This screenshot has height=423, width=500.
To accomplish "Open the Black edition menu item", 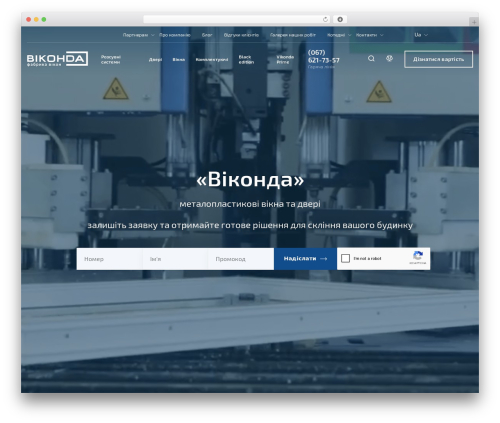I will tap(246, 60).
